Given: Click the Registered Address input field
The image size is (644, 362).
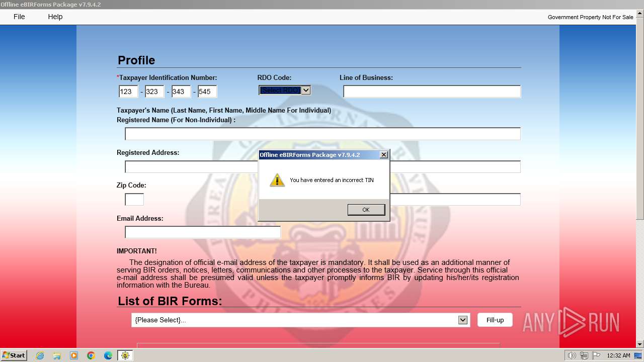Looking at the screenshot, I should 323,167.
